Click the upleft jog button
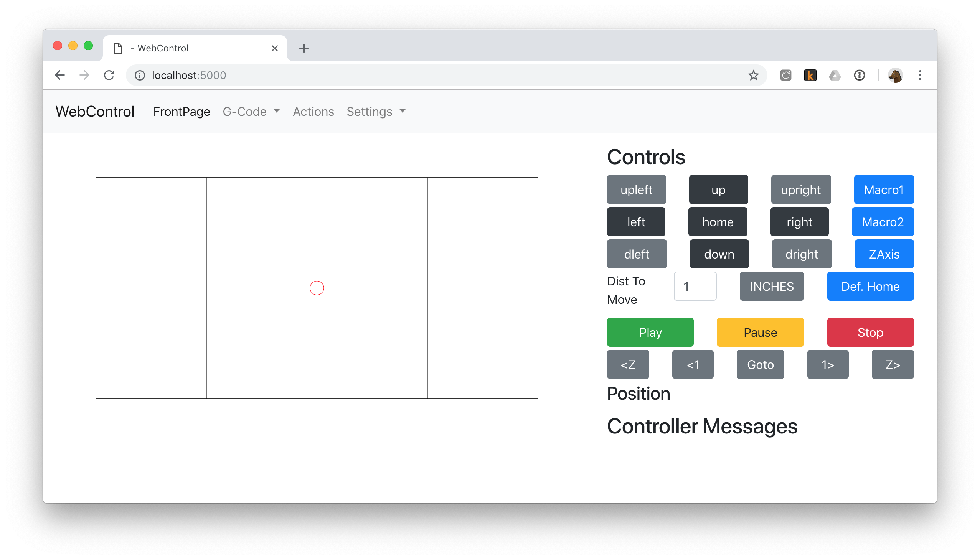 click(636, 189)
